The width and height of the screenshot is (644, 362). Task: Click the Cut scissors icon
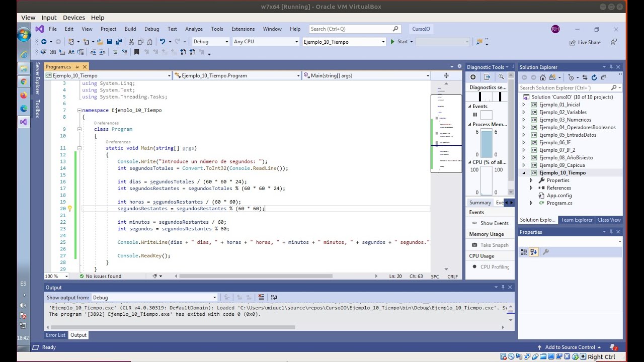131,42
